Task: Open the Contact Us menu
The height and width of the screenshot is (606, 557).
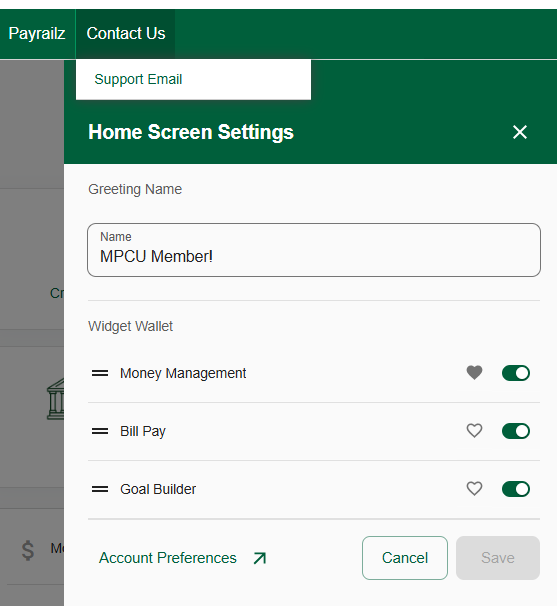Action: [126, 34]
